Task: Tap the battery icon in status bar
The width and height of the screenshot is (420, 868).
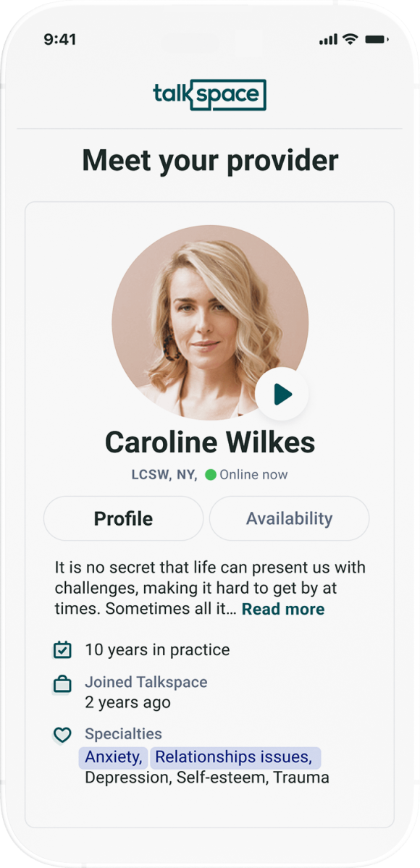Action: pos(377,39)
